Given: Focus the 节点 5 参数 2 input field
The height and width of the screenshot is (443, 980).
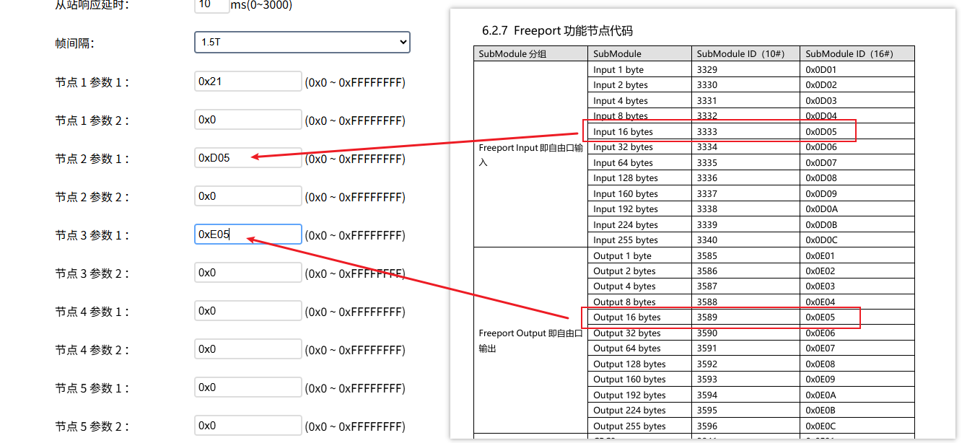Looking at the screenshot, I should click(248, 426).
